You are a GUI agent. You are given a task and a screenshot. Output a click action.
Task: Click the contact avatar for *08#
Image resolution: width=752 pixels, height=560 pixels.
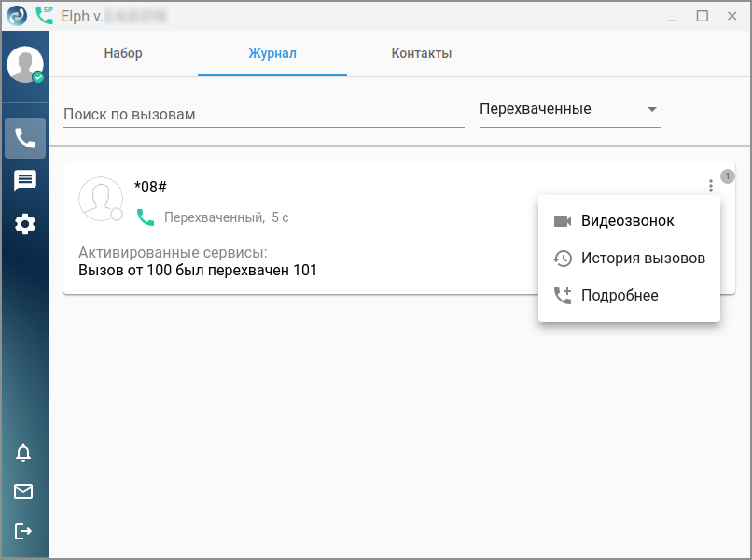[101, 199]
